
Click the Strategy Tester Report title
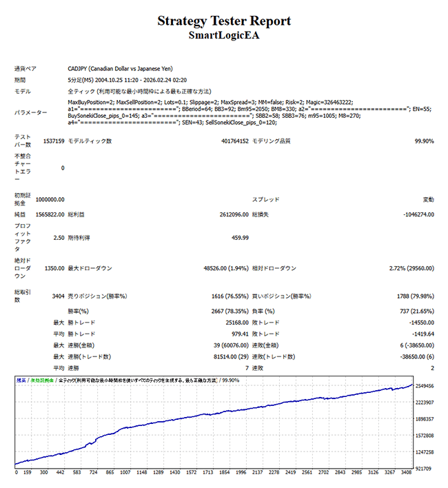coord(224,21)
